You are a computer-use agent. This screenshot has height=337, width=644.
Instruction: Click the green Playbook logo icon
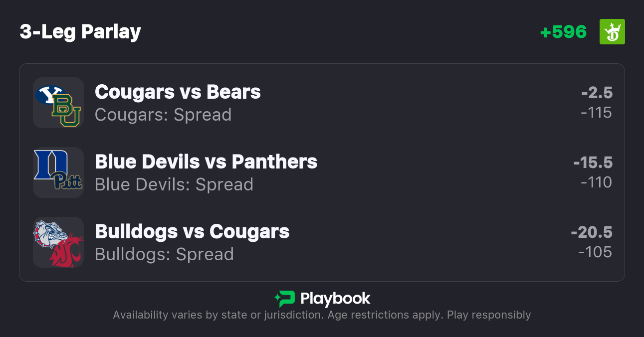tap(284, 299)
